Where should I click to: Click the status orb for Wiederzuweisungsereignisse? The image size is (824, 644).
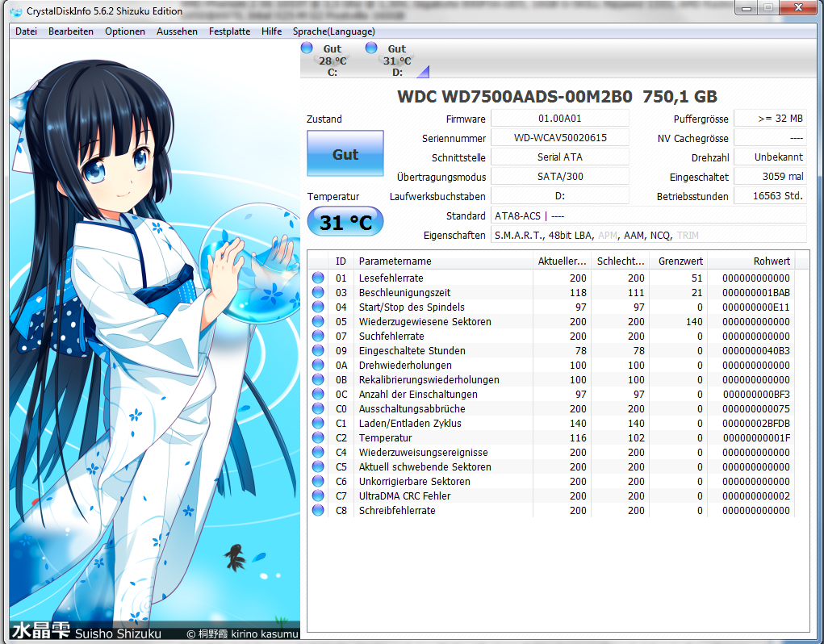pyautogui.click(x=318, y=452)
